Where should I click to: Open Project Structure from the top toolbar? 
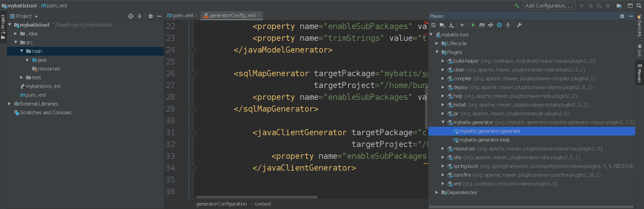coord(619,6)
